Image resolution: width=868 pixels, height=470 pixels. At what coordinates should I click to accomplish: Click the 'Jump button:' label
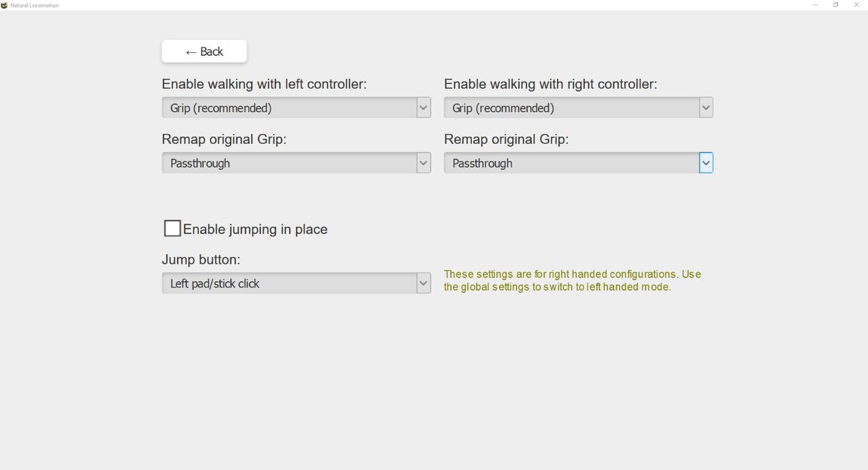(x=201, y=260)
